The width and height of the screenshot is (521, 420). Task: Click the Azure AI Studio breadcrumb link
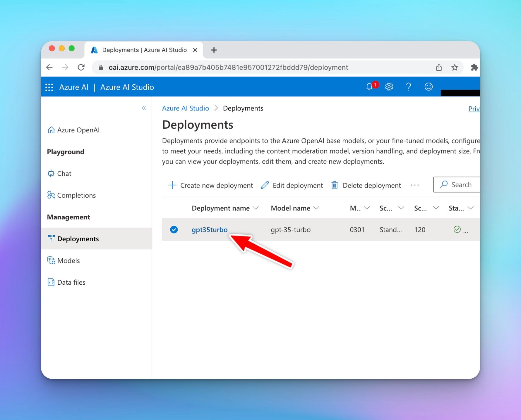[186, 108]
